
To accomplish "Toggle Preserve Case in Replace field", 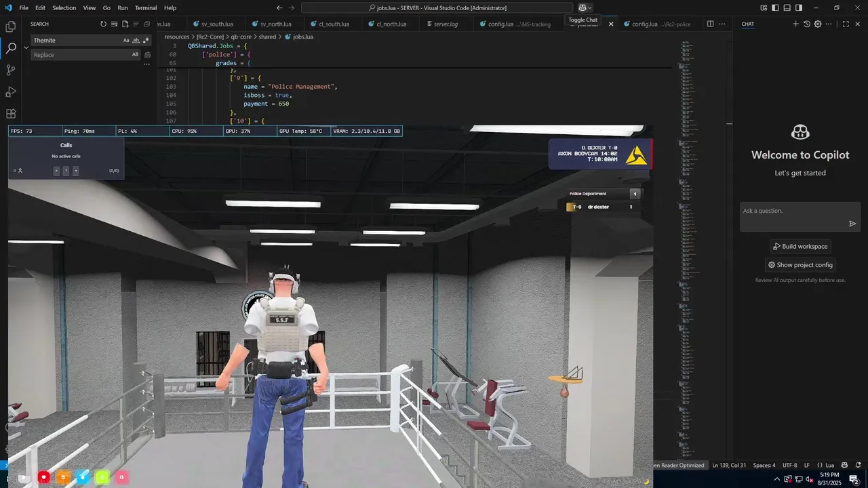I will click(136, 55).
